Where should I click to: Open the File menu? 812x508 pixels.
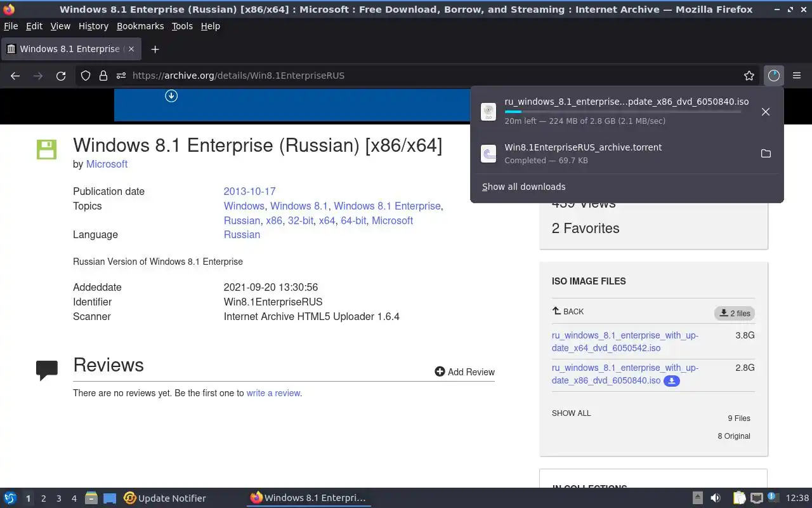(x=11, y=26)
